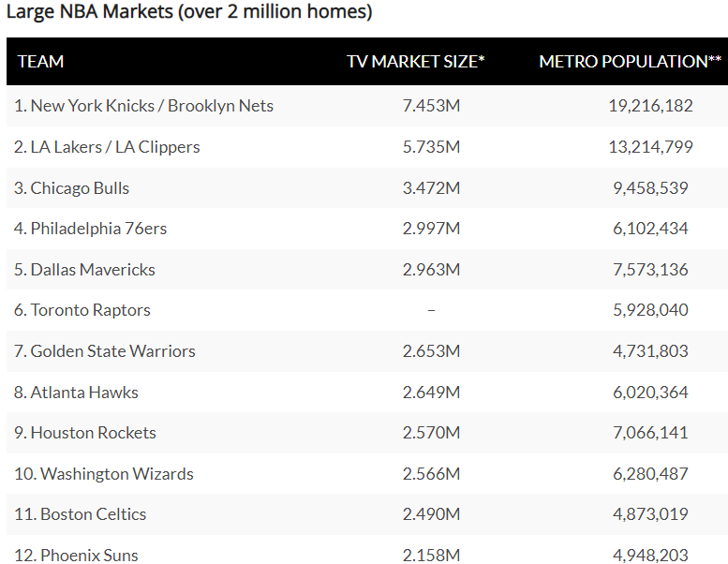Click the Toronto Raptors team name
The height and width of the screenshot is (564, 728).
click(82, 310)
